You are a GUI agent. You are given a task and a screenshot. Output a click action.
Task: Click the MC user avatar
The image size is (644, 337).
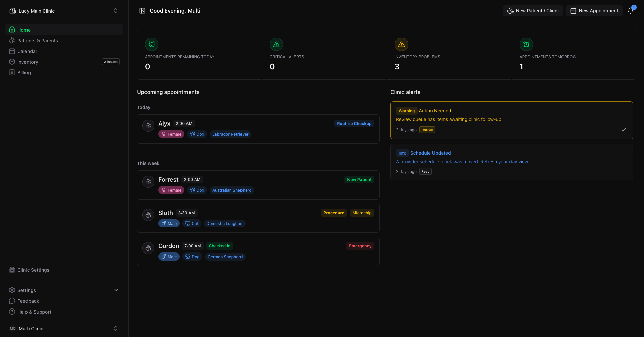(x=13, y=329)
